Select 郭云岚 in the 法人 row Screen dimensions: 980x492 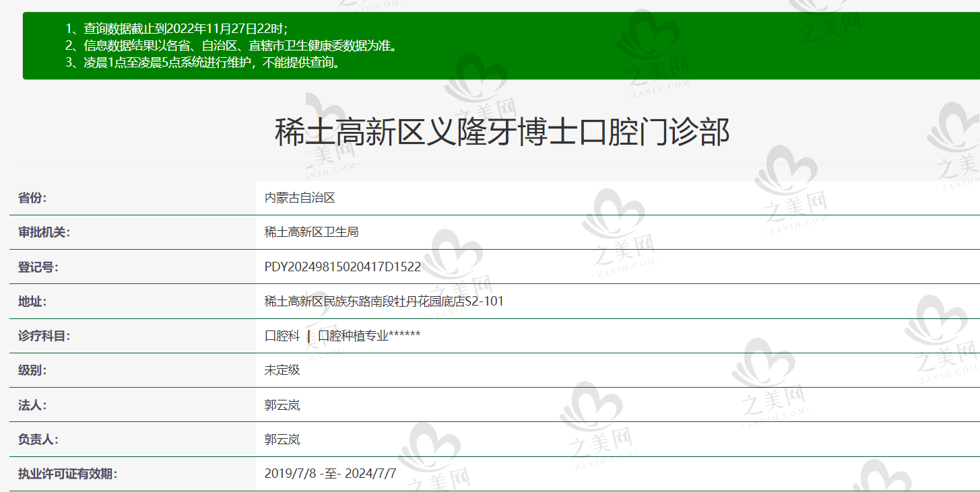[282, 405]
